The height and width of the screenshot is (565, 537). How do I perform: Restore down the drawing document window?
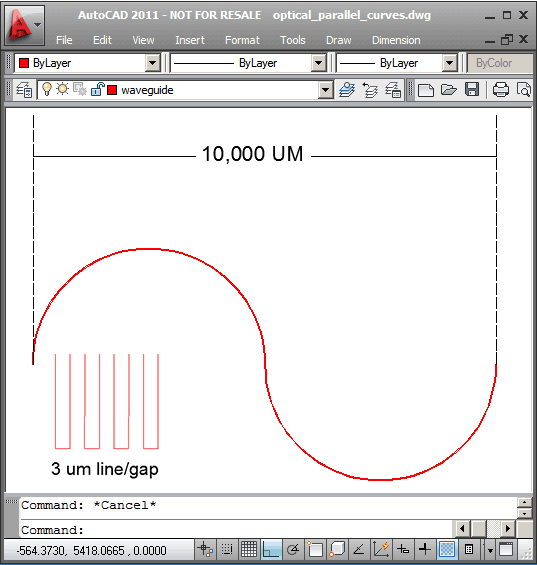[507, 39]
